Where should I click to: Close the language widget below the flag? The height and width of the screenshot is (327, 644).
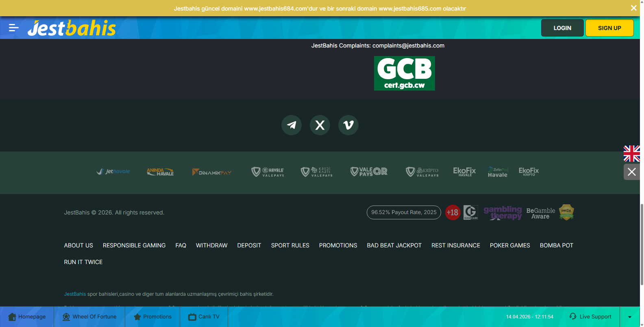click(632, 172)
